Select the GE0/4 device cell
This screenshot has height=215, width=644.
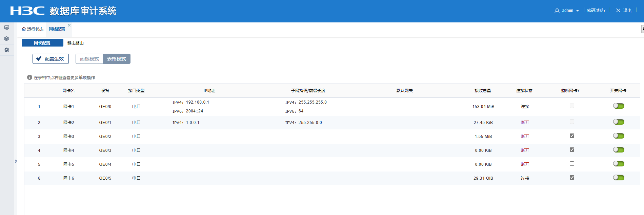[105, 164]
